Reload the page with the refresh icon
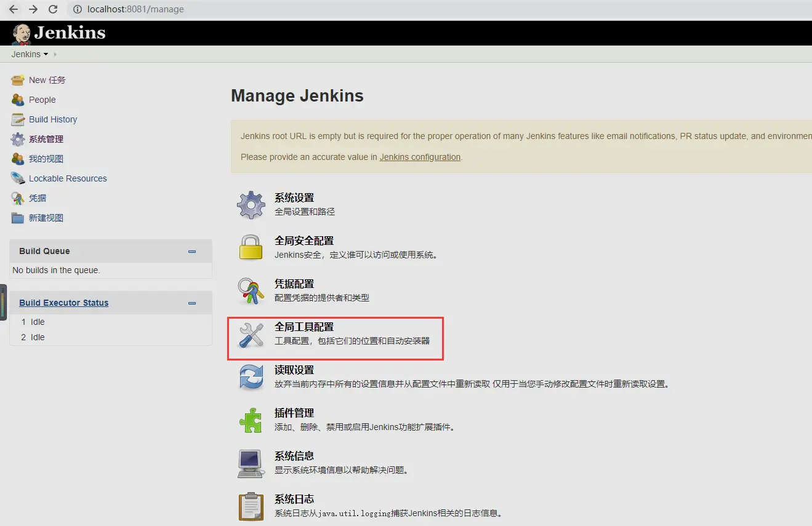The image size is (812, 526). [x=53, y=9]
